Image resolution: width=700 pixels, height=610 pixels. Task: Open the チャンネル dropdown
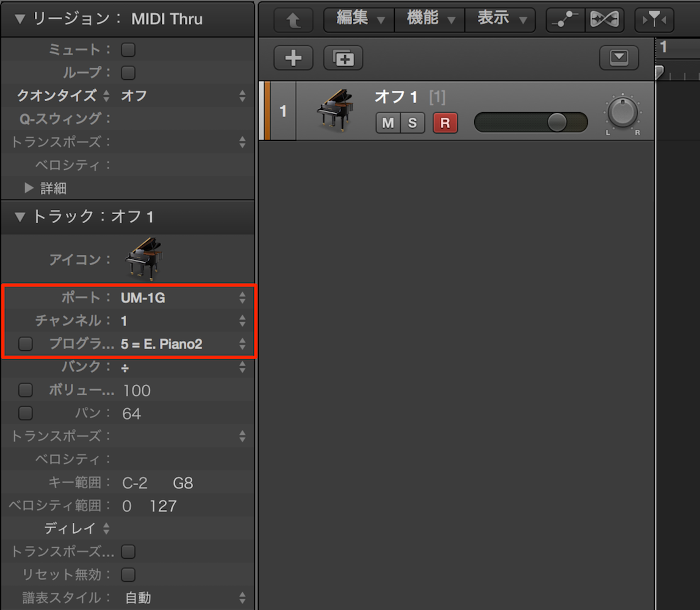pyautogui.click(x=183, y=321)
